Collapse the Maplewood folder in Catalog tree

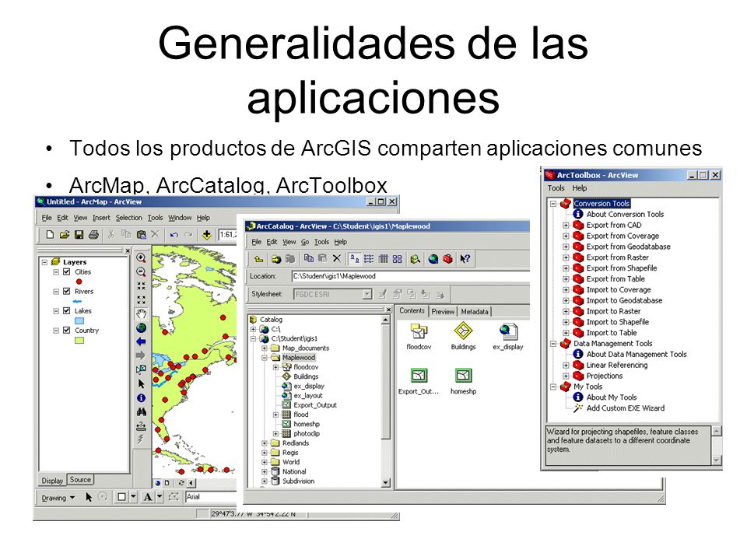pyautogui.click(x=265, y=358)
